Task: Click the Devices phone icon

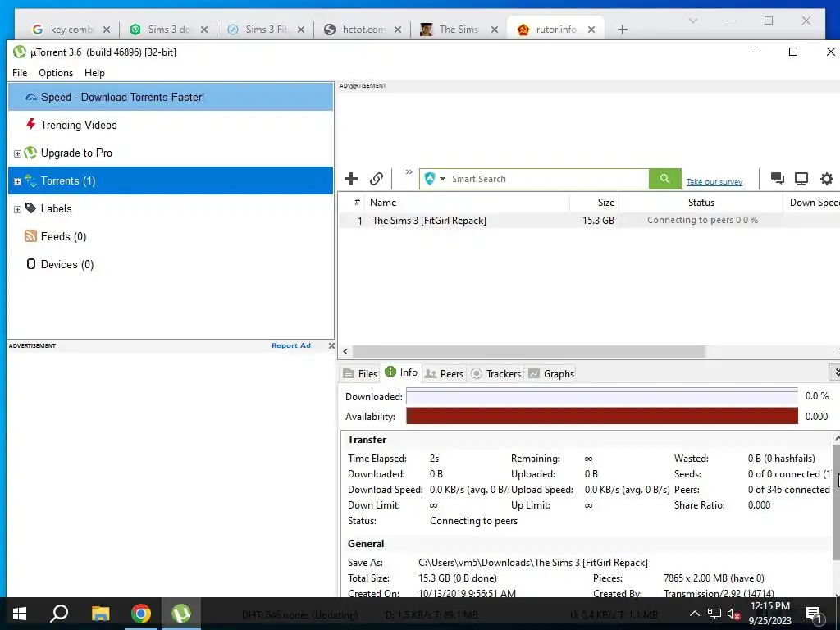Action: point(31,263)
